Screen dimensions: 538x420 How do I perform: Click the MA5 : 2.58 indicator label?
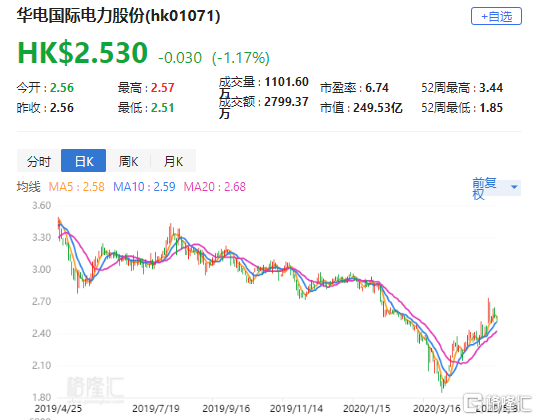(x=76, y=187)
